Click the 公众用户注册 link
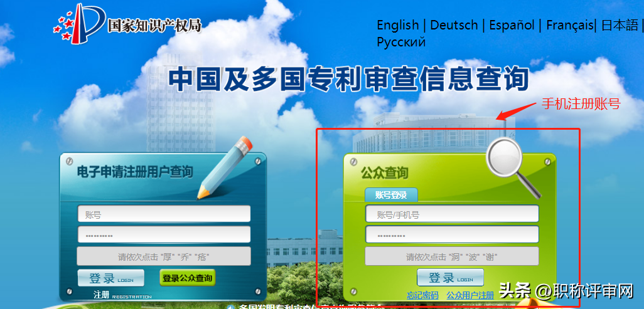This screenshot has height=309, width=644. [x=470, y=295]
